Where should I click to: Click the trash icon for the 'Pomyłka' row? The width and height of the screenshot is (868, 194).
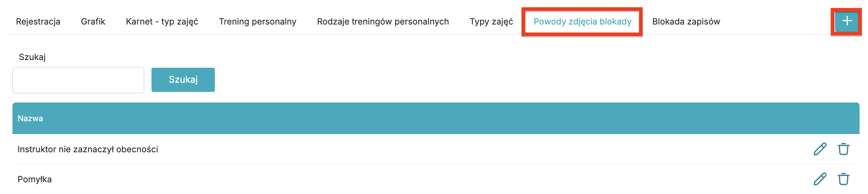coord(843,179)
